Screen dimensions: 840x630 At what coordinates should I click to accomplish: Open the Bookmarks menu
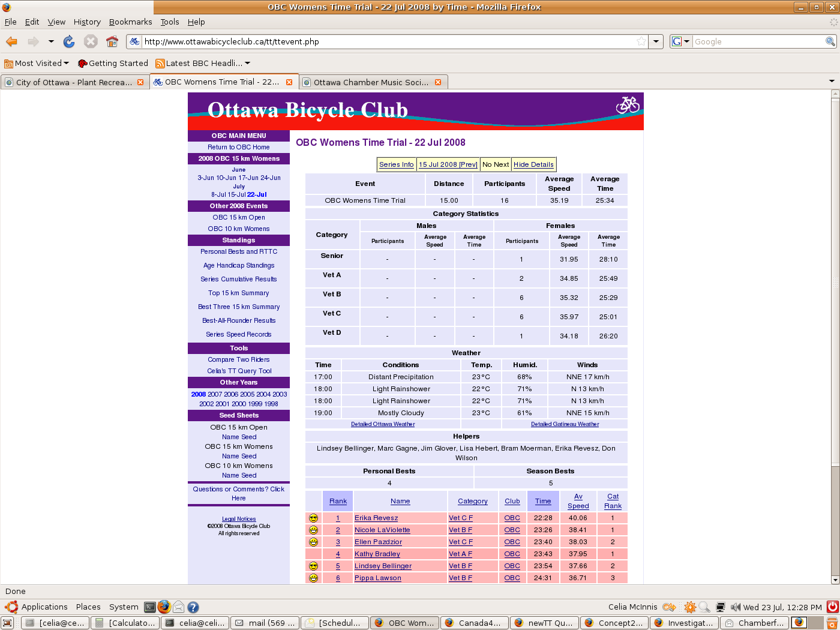[x=130, y=22]
